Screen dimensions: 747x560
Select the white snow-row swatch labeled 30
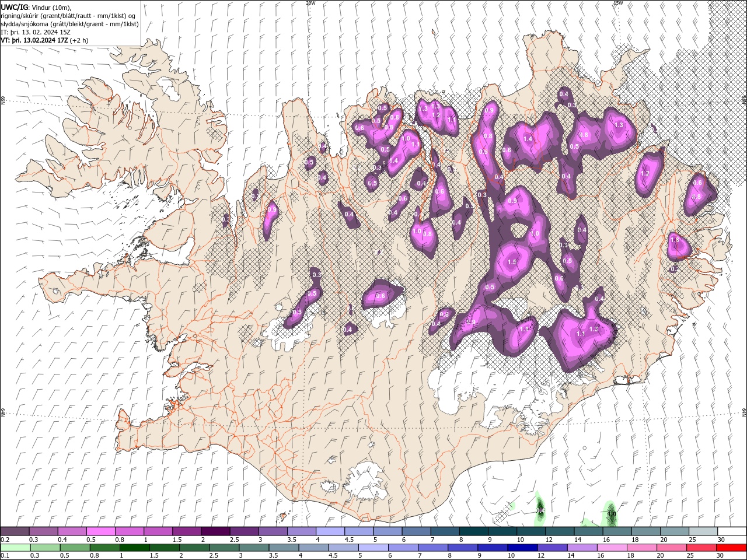[732, 531]
